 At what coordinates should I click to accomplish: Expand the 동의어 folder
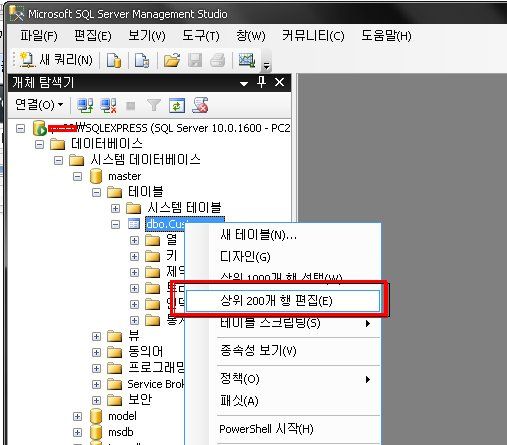96,352
